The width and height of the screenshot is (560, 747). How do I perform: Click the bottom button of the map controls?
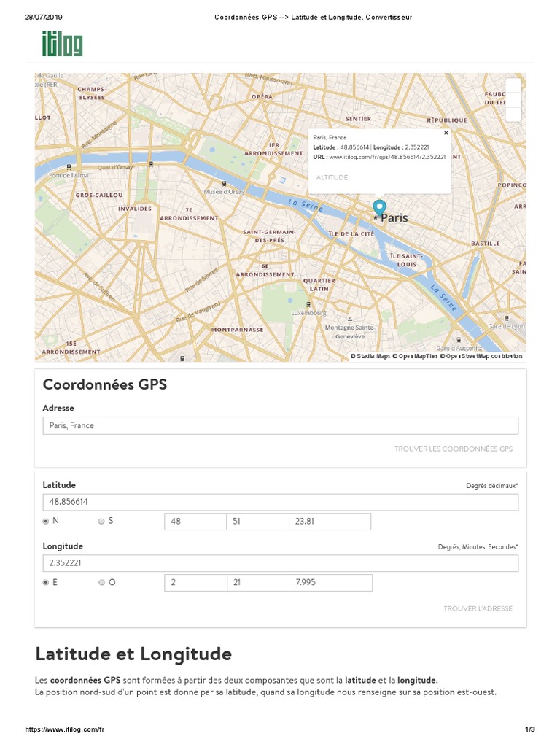pyautogui.click(x=513, y=114)
